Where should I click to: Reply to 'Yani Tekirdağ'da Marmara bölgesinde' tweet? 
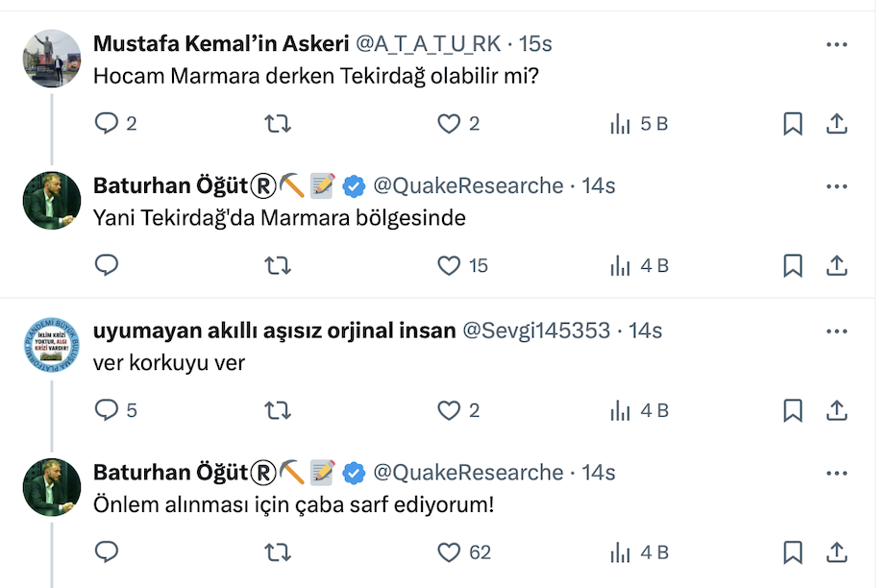click(107, 265)
